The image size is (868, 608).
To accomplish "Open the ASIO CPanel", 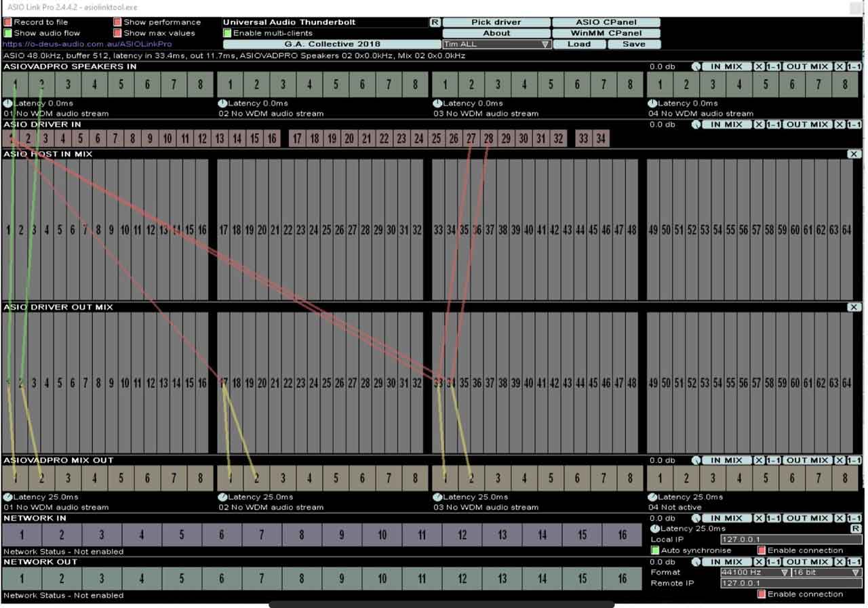I will point(606,22).
